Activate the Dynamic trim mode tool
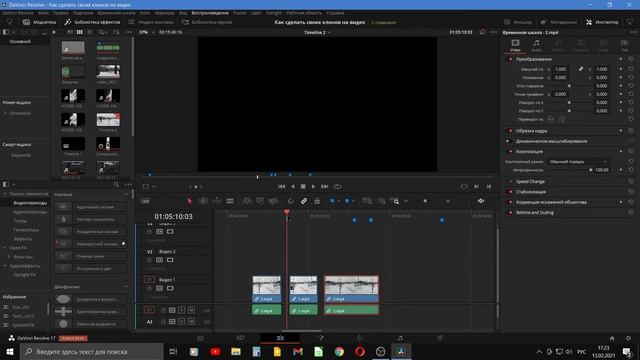 216,201
